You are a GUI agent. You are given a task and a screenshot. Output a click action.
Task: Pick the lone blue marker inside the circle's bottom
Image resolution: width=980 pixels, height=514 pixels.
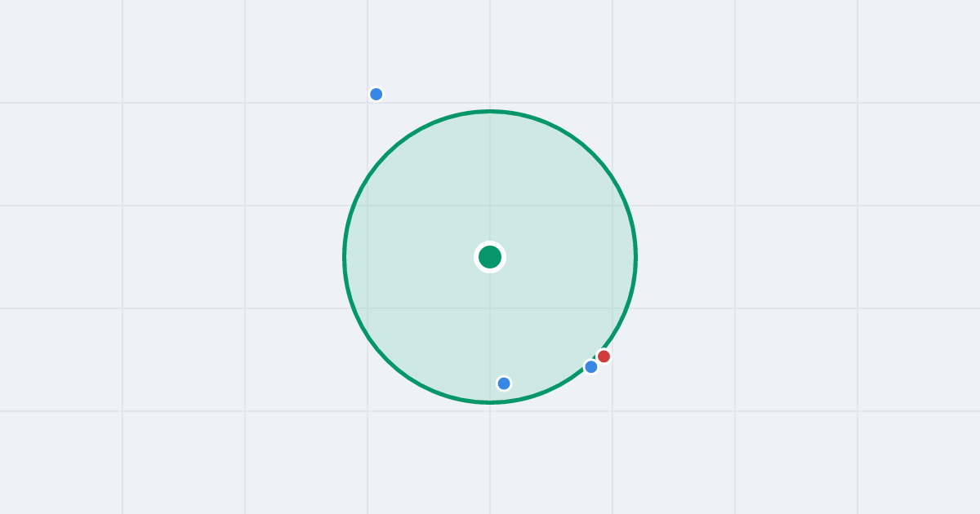504,383
